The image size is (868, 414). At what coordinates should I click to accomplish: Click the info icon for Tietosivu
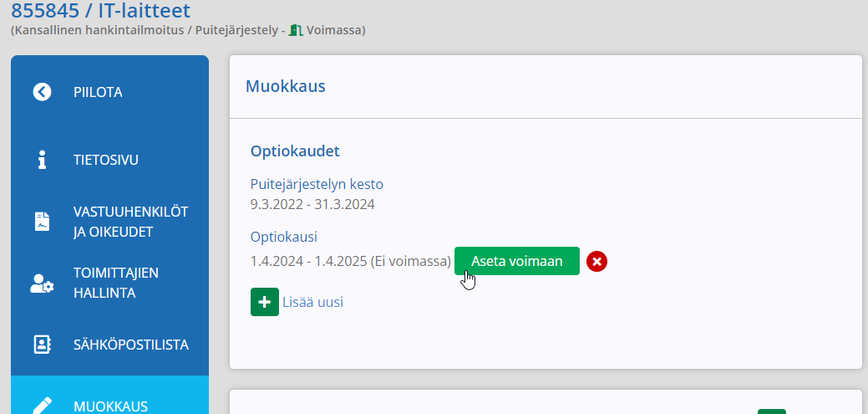pyautogui.click(x=42, y=160)
